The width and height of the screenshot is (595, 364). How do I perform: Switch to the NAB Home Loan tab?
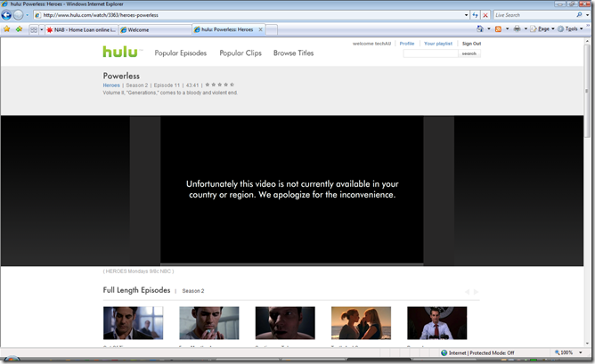tap(81, 29)
